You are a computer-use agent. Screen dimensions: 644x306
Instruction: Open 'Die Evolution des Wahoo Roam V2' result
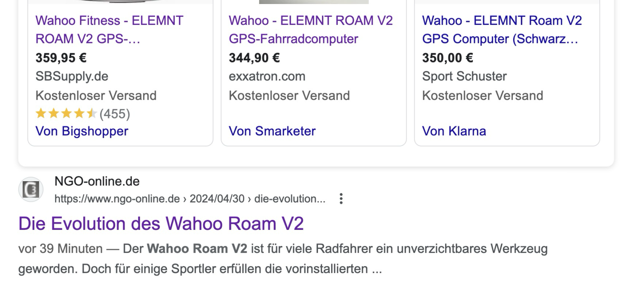pos(161,224)
